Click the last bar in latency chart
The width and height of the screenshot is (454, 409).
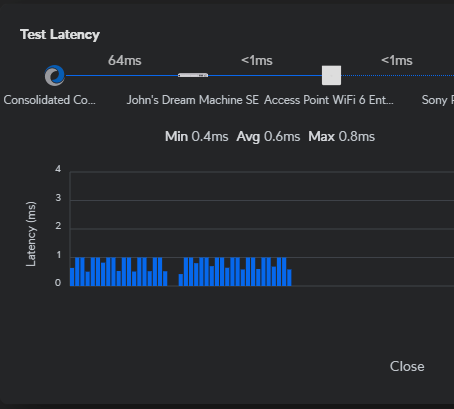pos(289,278)
